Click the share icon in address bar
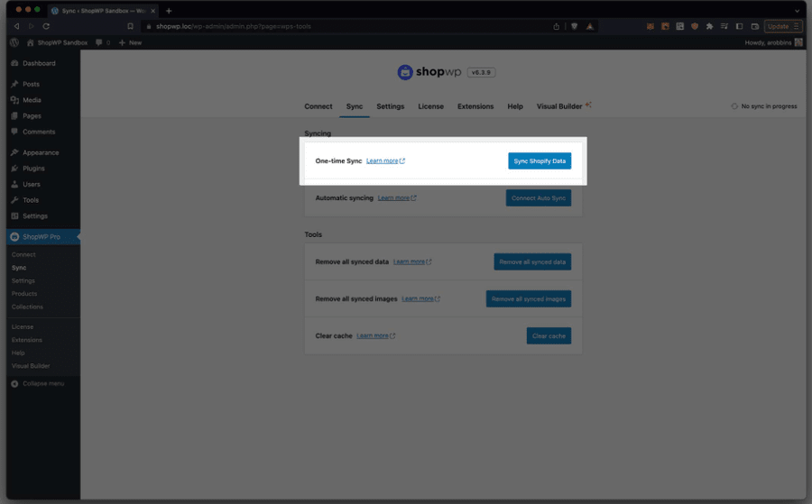The height and width of the screenshot is (504, 812). [x=556, y=26]
